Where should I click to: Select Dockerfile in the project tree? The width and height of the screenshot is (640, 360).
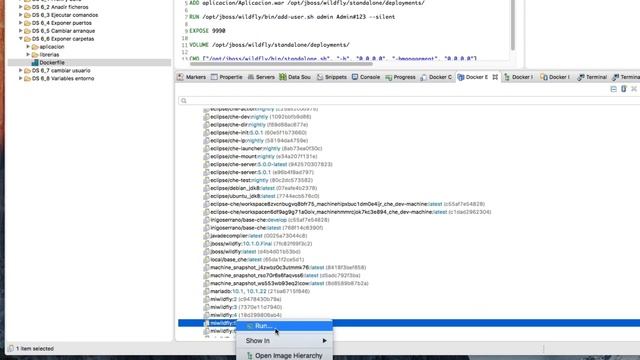(x=52, y=62)
